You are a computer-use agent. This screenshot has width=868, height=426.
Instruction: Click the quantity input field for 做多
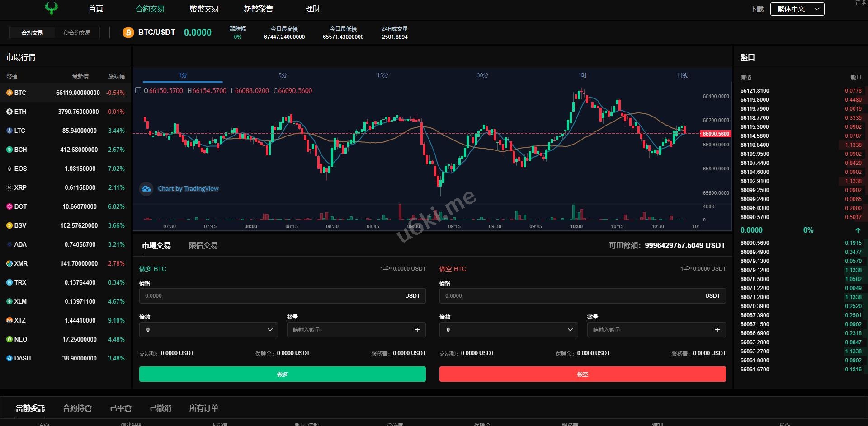point(350,330)
